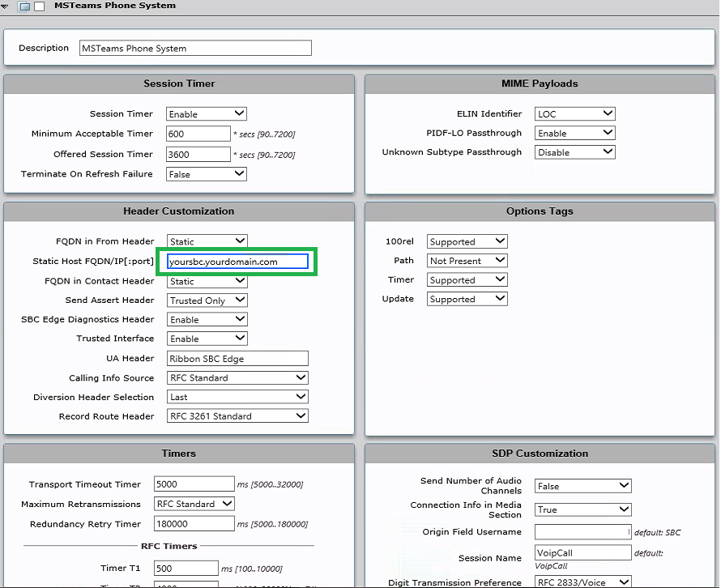Viewport: 721px width, 588px height.
Task: Change the 100rel options tag dropdown
Action: coord(467,241)
